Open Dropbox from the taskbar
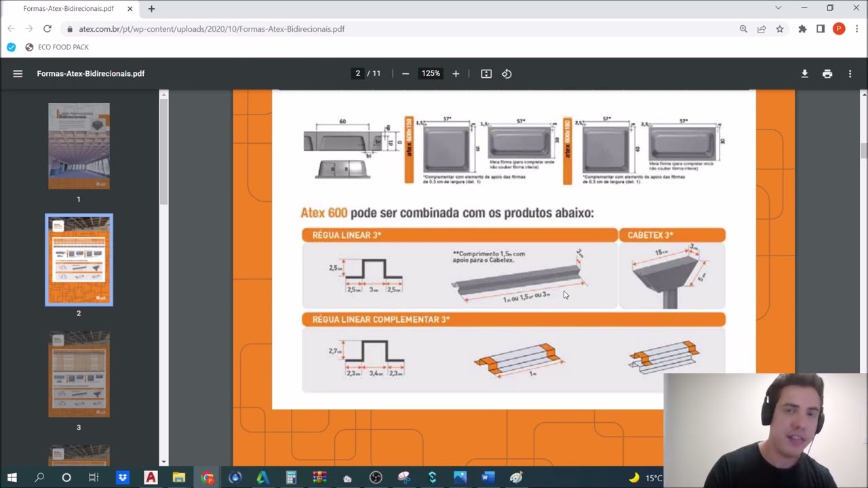Image resolution: width=868 pixels, height=488 pixels. 123,478
